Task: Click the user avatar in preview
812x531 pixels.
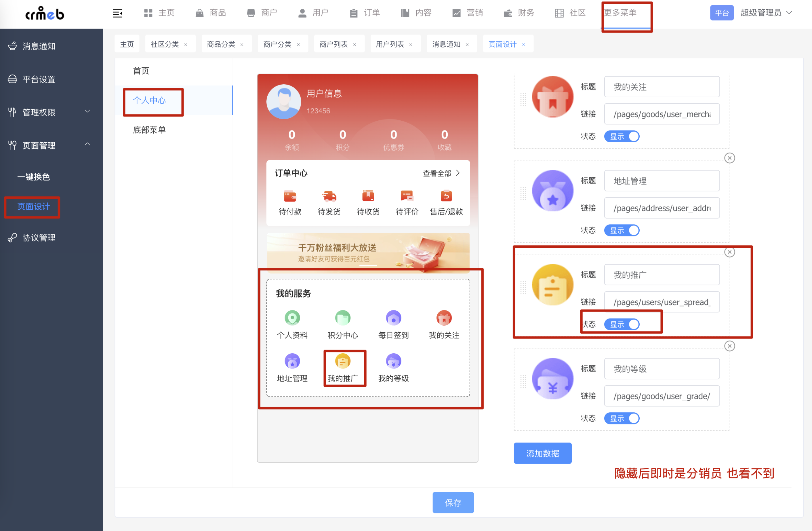Action: [x=284, y=101]
